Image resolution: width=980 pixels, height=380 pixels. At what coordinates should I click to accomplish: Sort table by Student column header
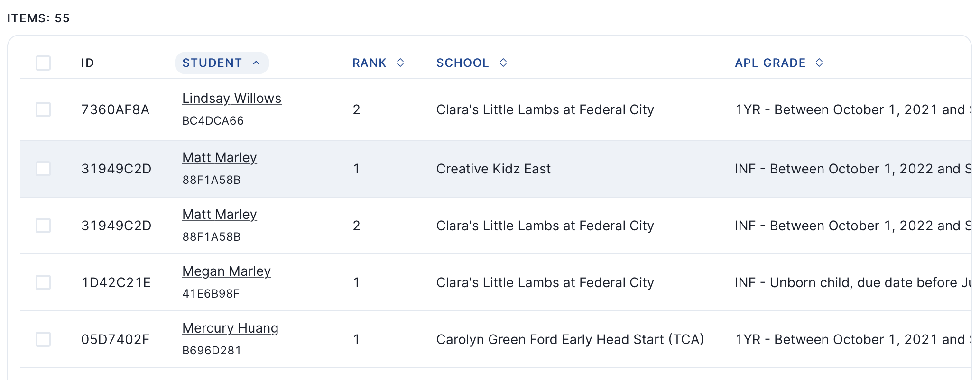[x=212, y=63]
